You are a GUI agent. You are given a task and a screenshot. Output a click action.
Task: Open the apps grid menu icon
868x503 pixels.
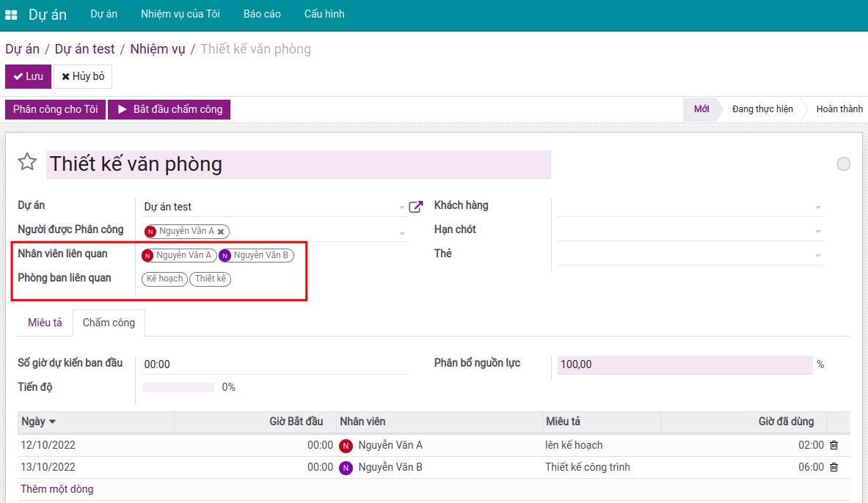pos(11,15)
